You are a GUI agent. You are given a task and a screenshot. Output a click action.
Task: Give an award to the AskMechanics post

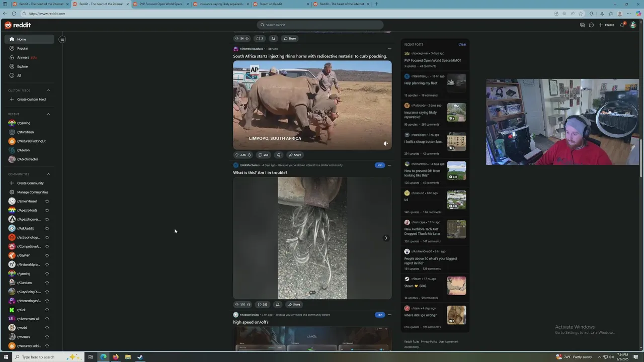277,304
